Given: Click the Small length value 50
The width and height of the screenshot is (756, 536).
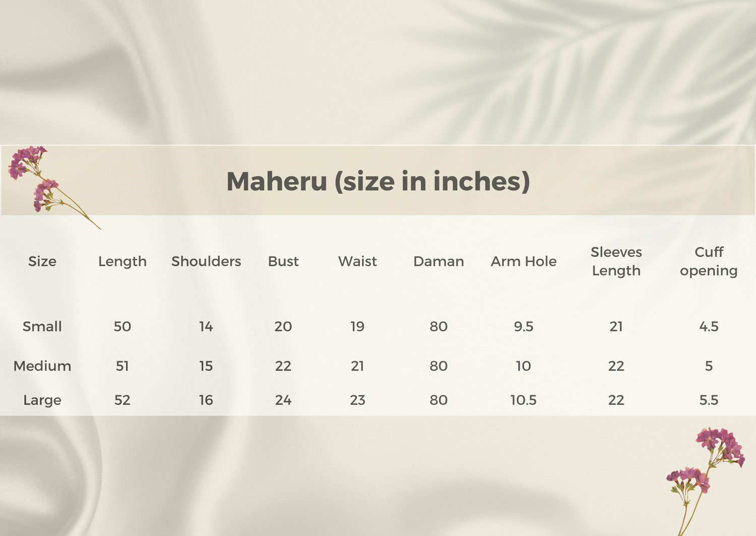Looking at the screenshot, I should 122,326.
